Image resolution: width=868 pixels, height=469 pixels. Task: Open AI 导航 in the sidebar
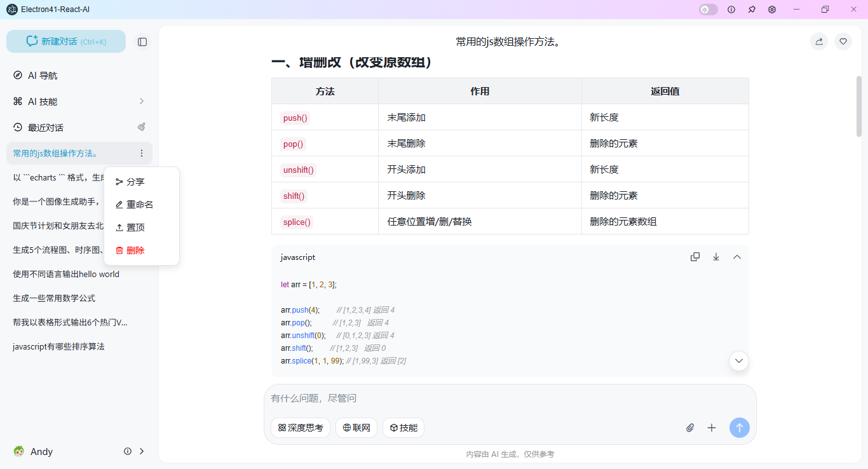[79, 76]
